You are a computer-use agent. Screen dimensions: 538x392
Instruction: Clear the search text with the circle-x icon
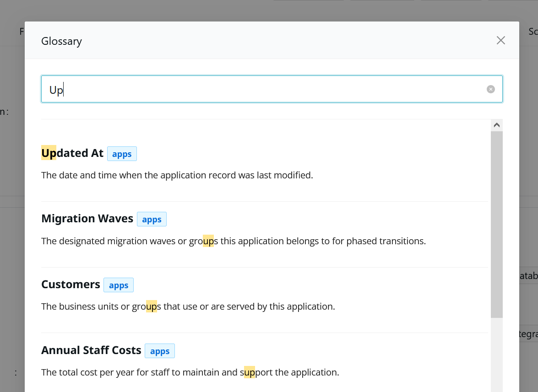[490, 89]
